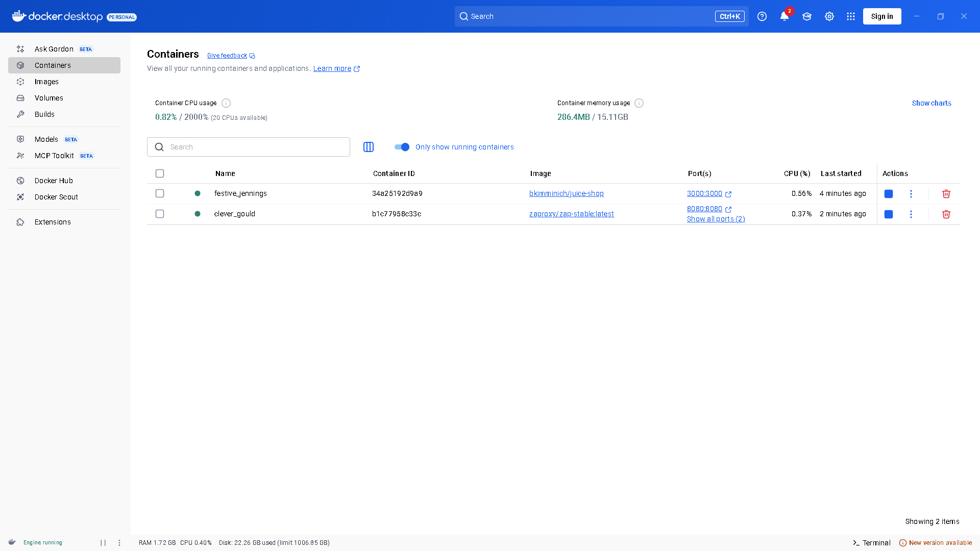Open Volumes in sidebar

[49, 98]
